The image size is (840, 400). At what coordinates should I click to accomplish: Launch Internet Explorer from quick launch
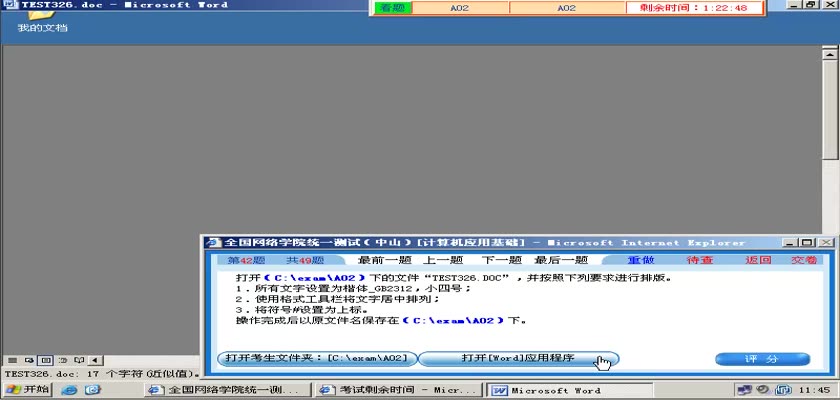pyautogui.click(x=69, y=390)
